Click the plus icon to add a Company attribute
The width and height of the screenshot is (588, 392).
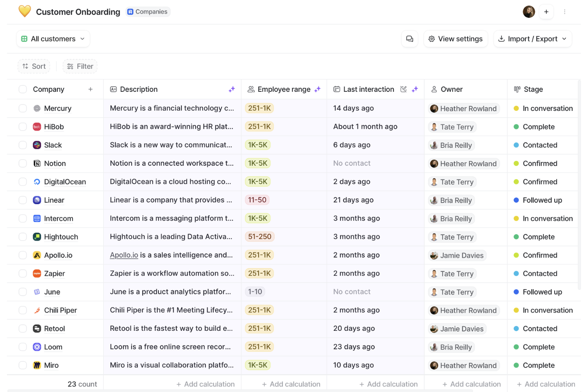(x=91, y=89)
